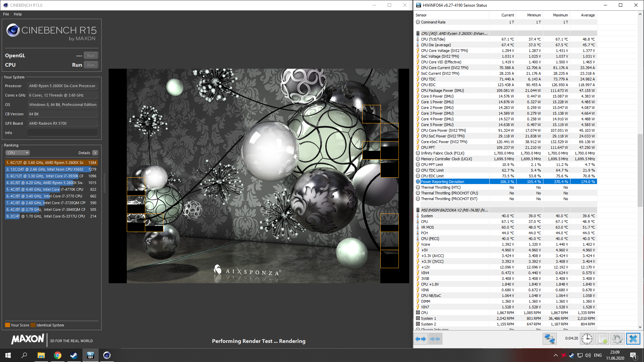Screen dimensions: 644x362
Task: Reset sensor timer with clock icon
Action: pos(587,339)
